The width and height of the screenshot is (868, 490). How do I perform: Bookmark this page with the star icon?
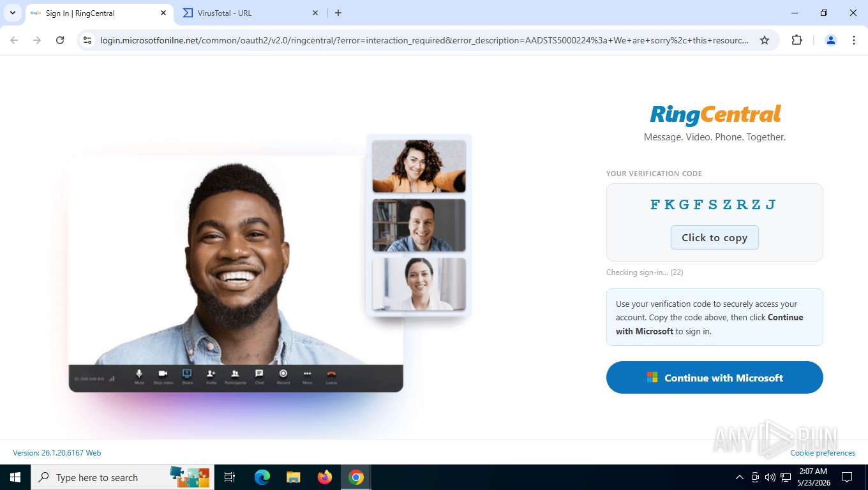(x=765, y=40)
